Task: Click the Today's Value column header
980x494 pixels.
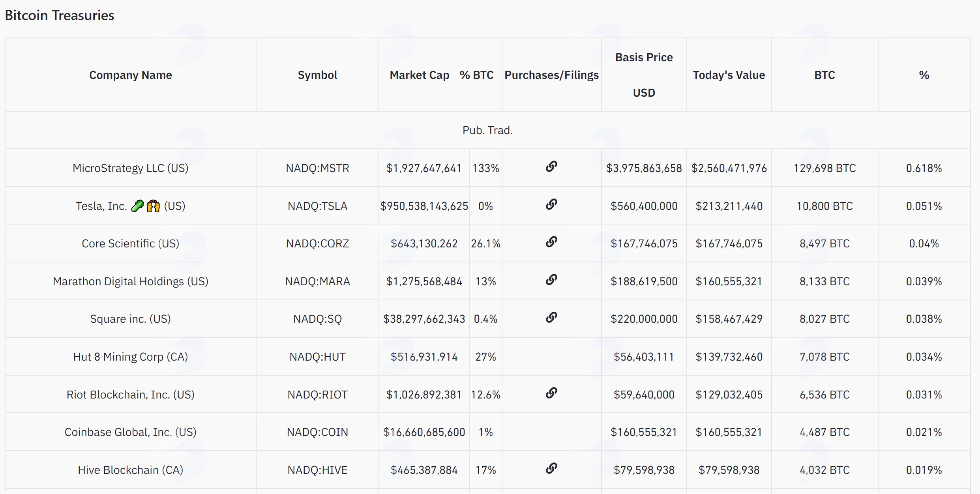Action: click(x=729, y=75)
